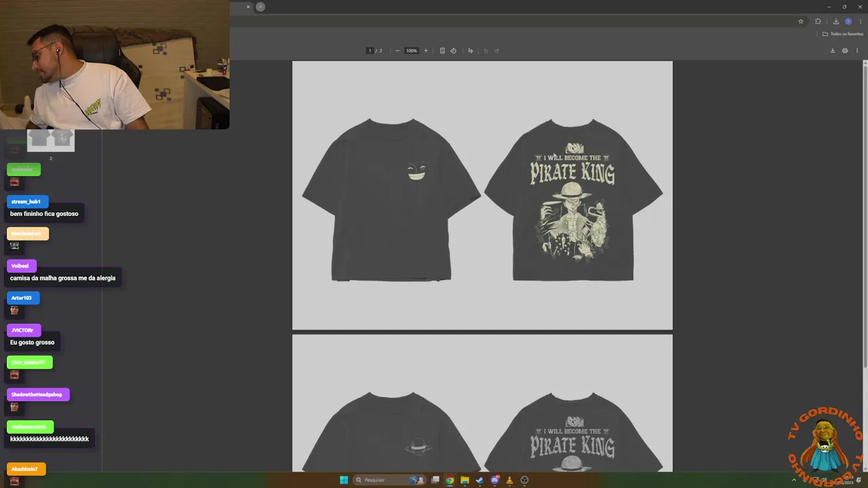Open Steam from the taskbar
The height and width of the screenshot is (488, 868).
click(479, 480)
